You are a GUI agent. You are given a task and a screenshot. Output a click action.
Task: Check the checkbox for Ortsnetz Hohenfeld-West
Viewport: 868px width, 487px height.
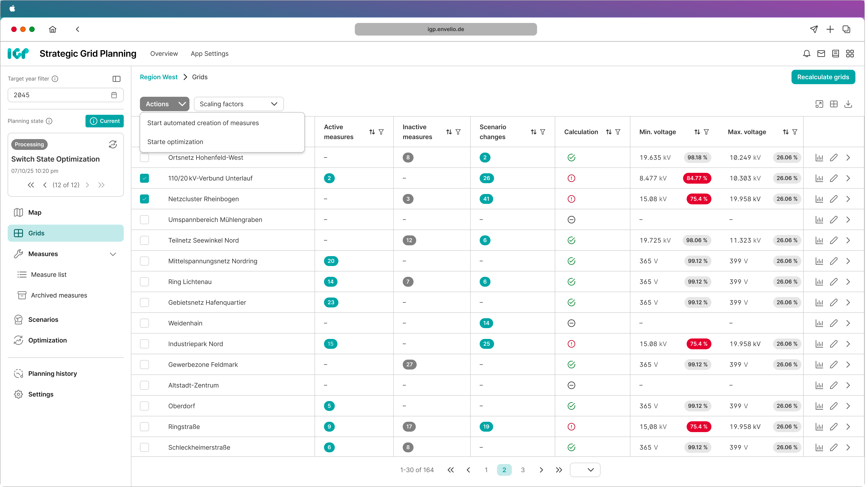coord(145,157)
